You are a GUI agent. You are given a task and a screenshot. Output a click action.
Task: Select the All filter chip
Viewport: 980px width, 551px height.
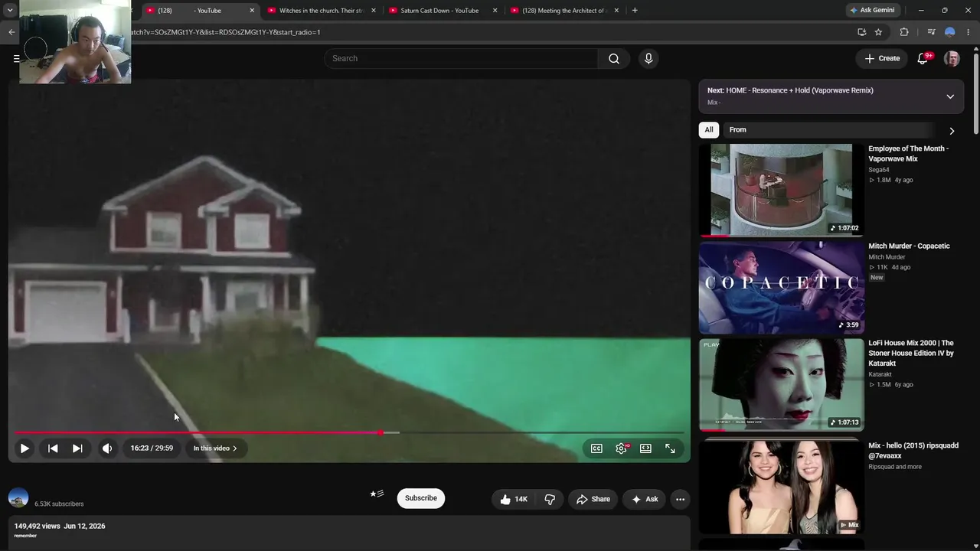[x=709, y=130]
